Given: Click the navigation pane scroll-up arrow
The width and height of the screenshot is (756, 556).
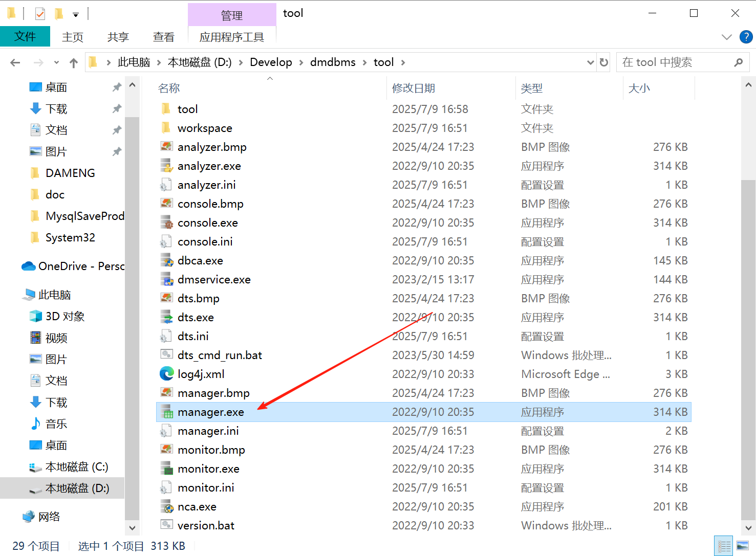Looking at the screenshot, I should pyautogui.click(x=132, y=85).
